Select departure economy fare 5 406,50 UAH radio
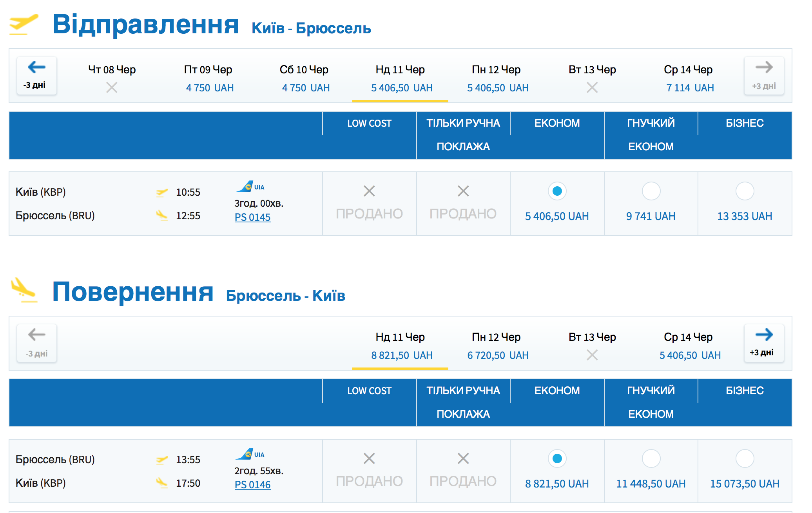This screenshot has height=513, width=812. 557,191
